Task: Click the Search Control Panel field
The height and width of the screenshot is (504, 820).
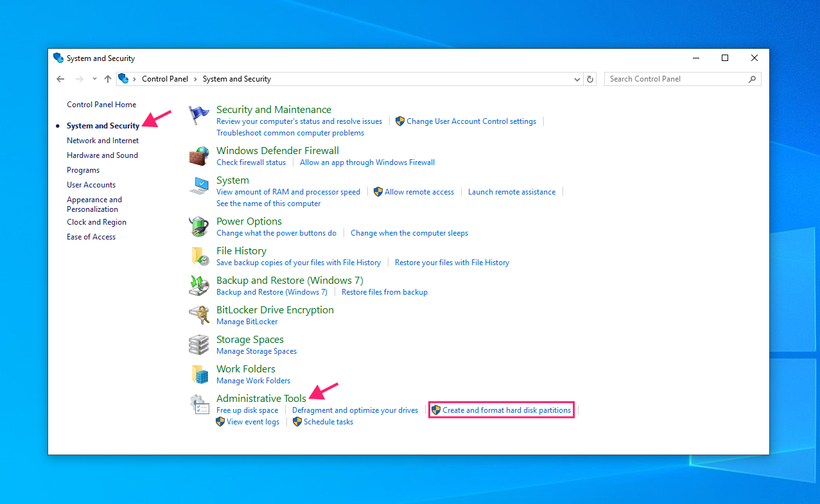Action: click(683, 79)
